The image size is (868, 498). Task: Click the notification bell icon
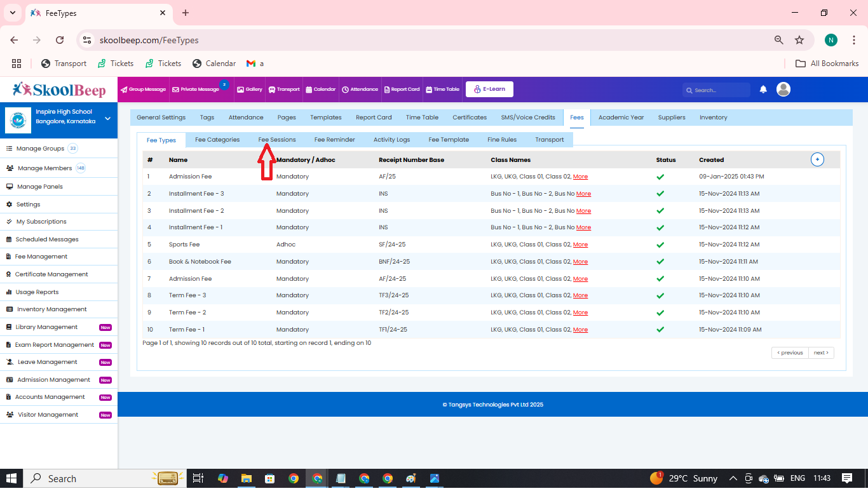(x=763, y=90)
